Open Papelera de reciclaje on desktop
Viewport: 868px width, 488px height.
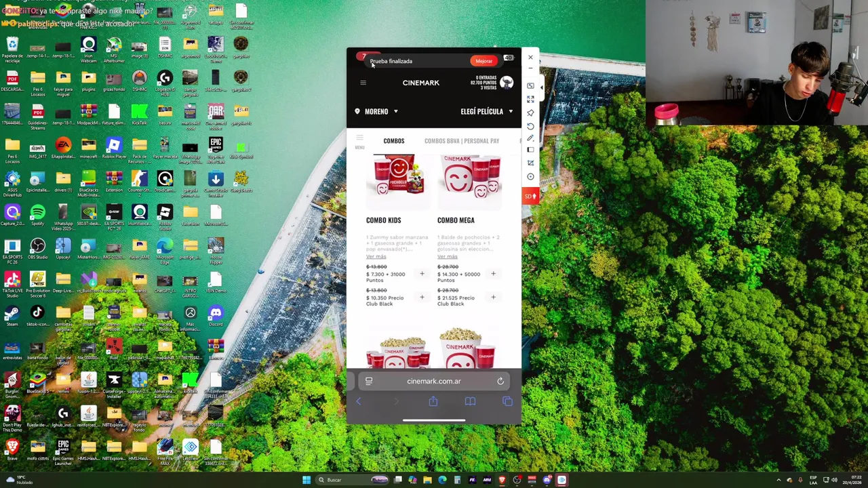(12, 49)
